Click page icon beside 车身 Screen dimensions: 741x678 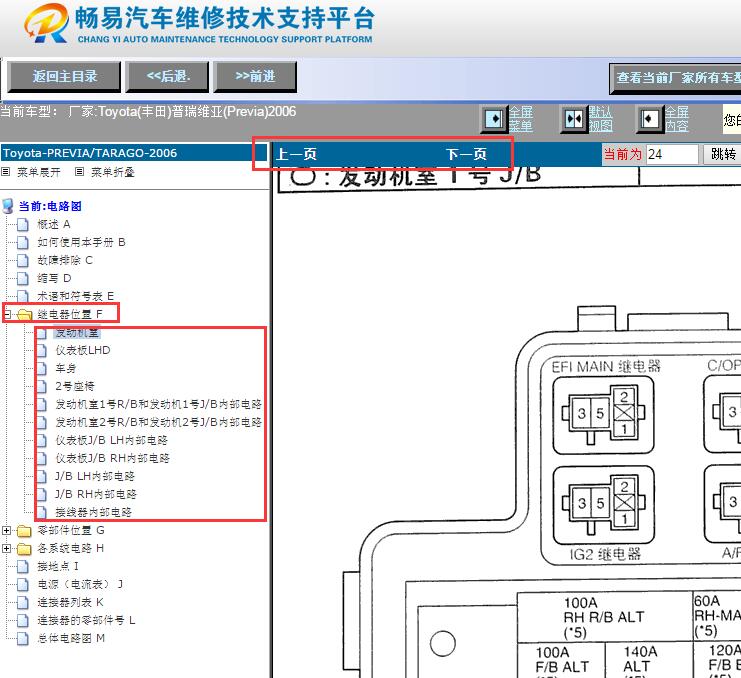coord(42,369)
